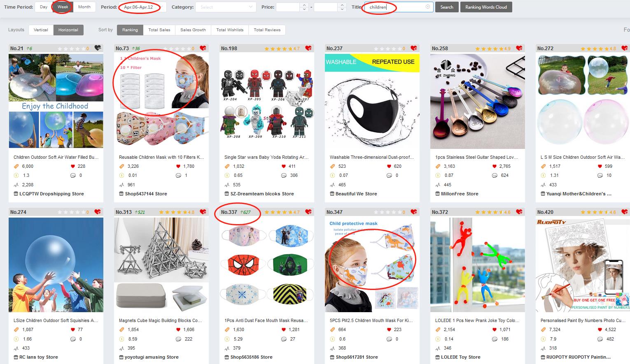Open the Period Apr.06-Apr.12 dropdown
The height and width of the screenshot is (364, 630).
(142, 7)
